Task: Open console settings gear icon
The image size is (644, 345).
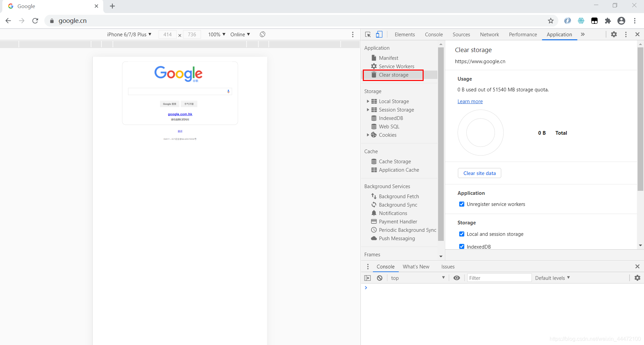Action: (637, 278)
